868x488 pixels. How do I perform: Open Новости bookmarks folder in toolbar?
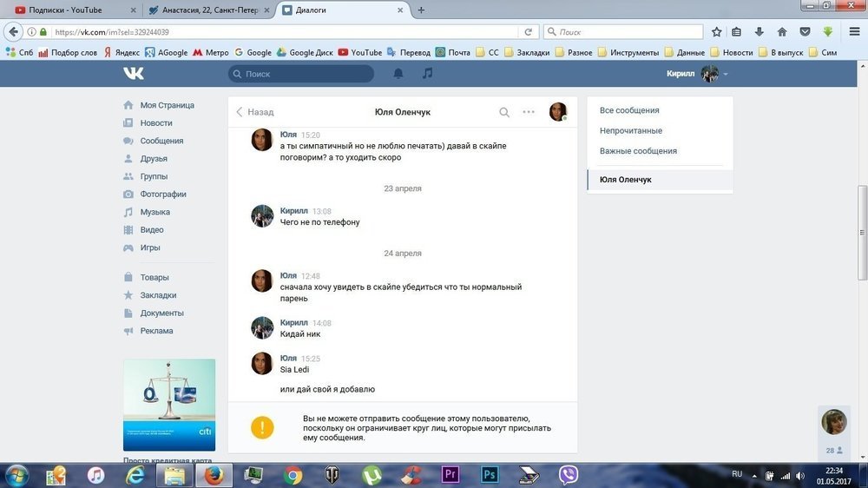(731, 53)
